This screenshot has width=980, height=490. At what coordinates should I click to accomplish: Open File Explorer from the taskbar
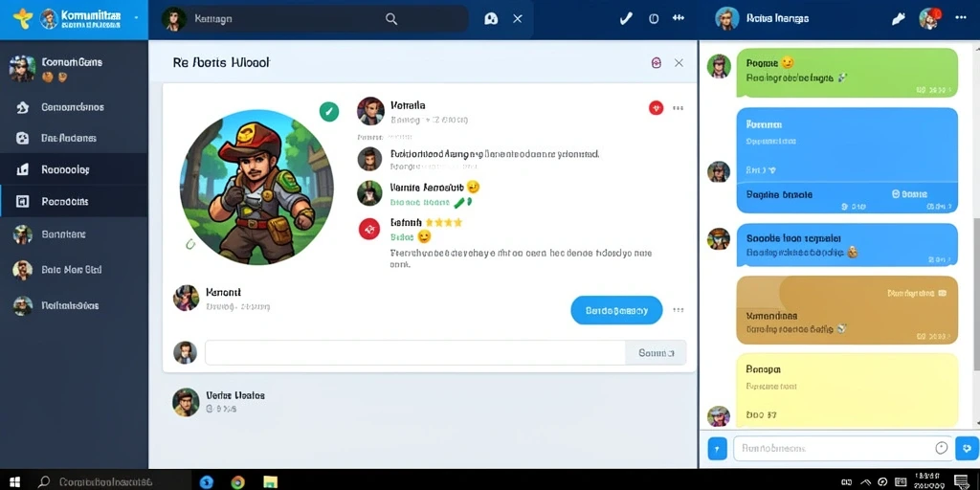[x=270, y=482]
